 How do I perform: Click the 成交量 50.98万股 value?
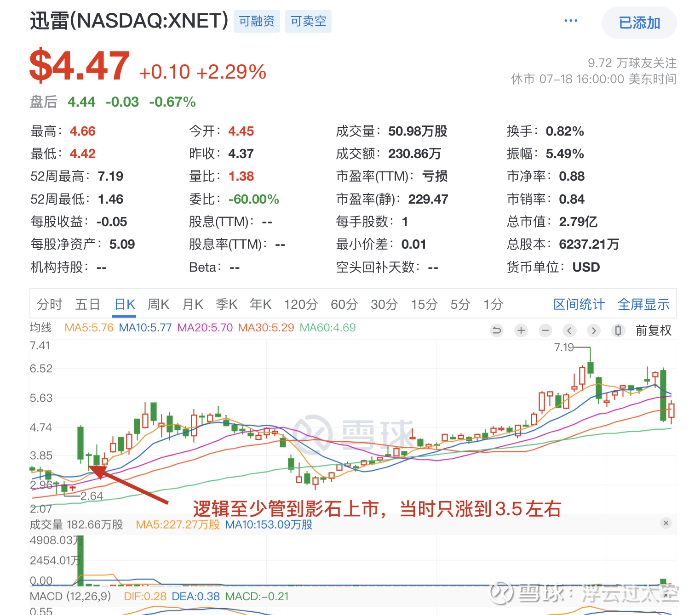[x=418, y=131]
